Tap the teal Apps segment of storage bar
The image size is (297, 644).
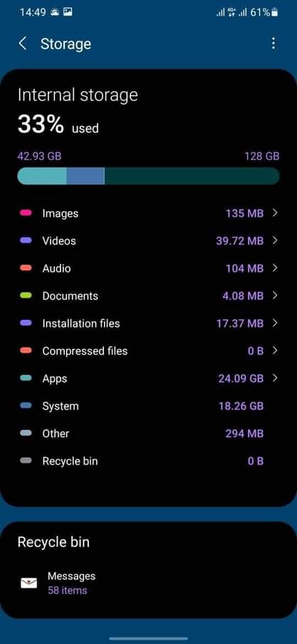(x=42, y=176)
